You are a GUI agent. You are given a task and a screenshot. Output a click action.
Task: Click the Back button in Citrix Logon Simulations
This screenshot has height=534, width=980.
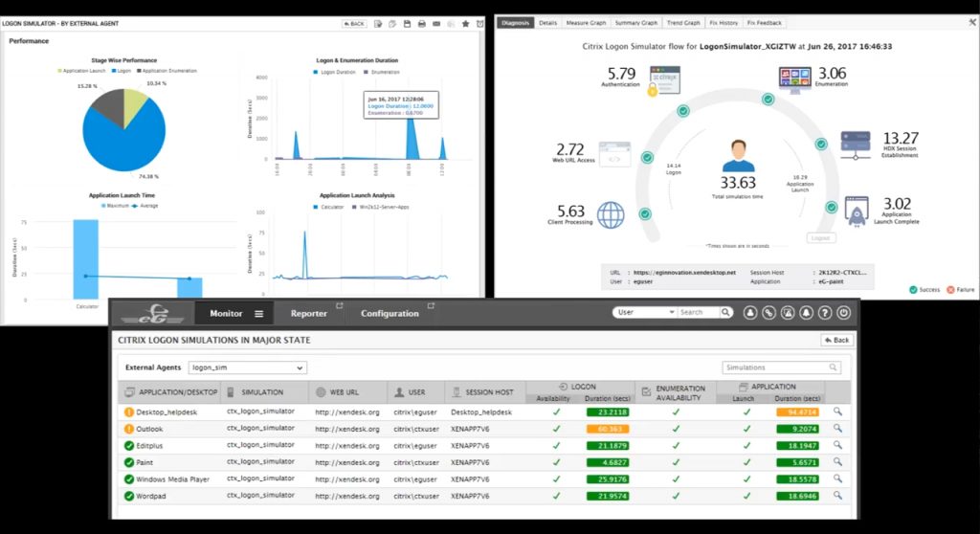click(836, 340)
